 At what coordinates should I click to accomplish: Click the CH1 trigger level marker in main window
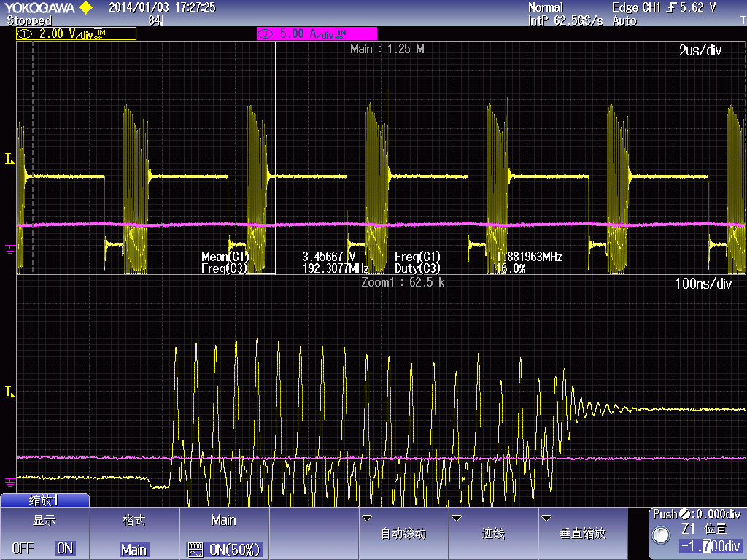point(9,158)
